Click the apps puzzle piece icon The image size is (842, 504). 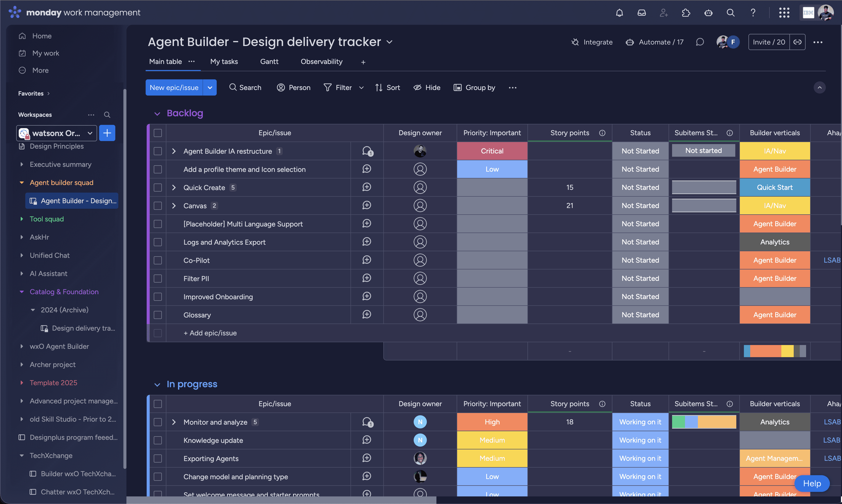coord(686,13)
